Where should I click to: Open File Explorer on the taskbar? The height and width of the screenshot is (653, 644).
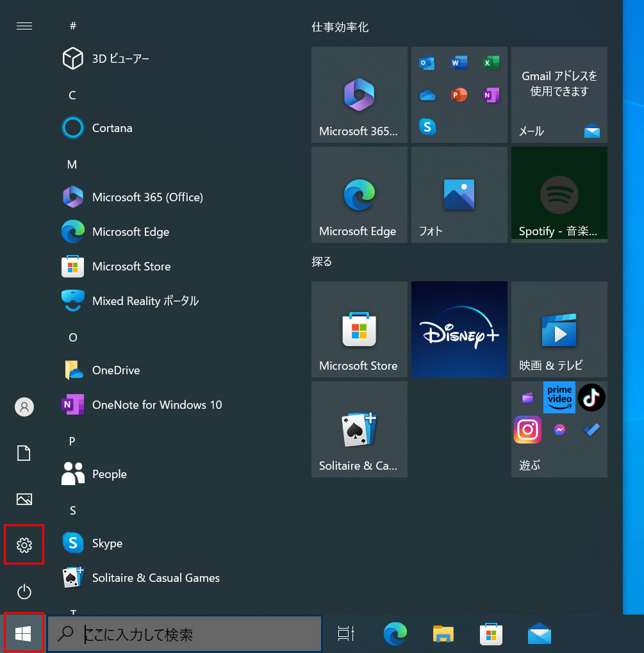[443, 633]
